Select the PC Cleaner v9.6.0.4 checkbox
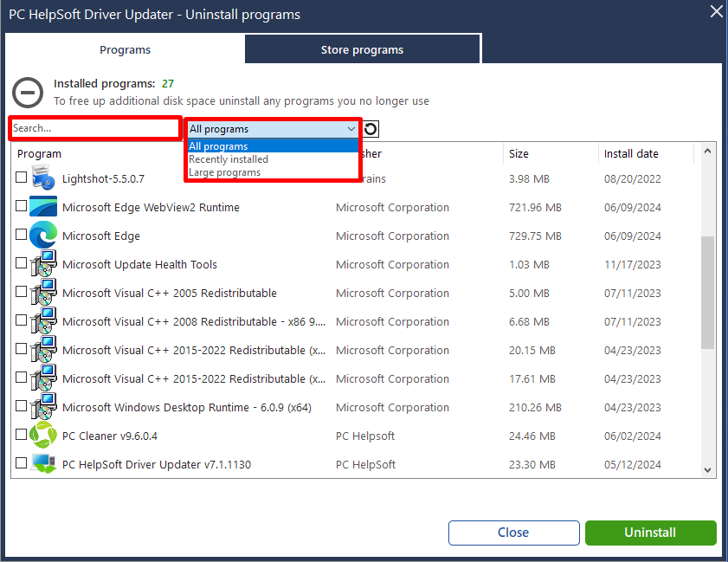728x562 pixels. click(x=22, y=435)
